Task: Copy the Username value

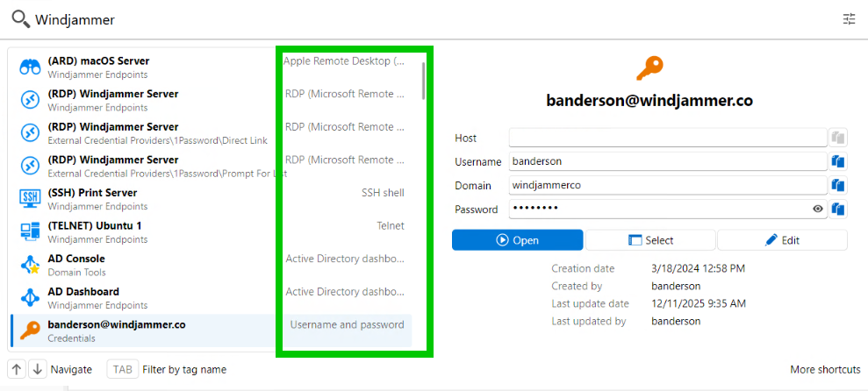Action: (x=838, y=161)
